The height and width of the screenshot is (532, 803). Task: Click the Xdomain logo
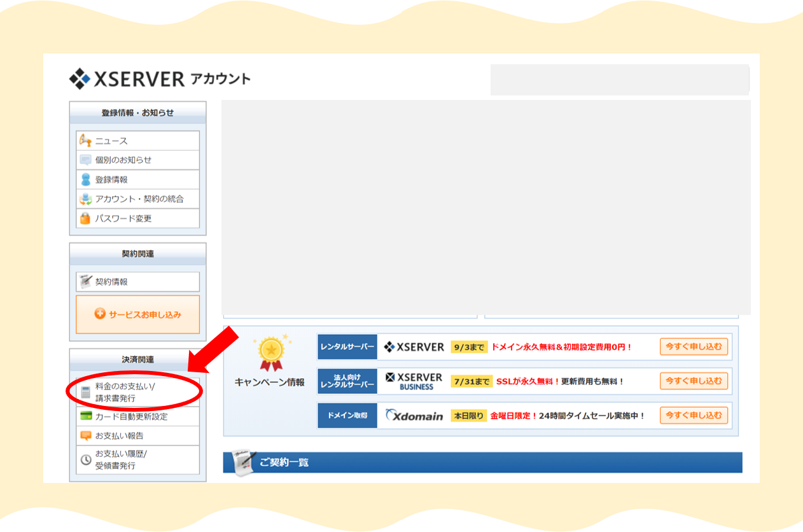(414, 416)
